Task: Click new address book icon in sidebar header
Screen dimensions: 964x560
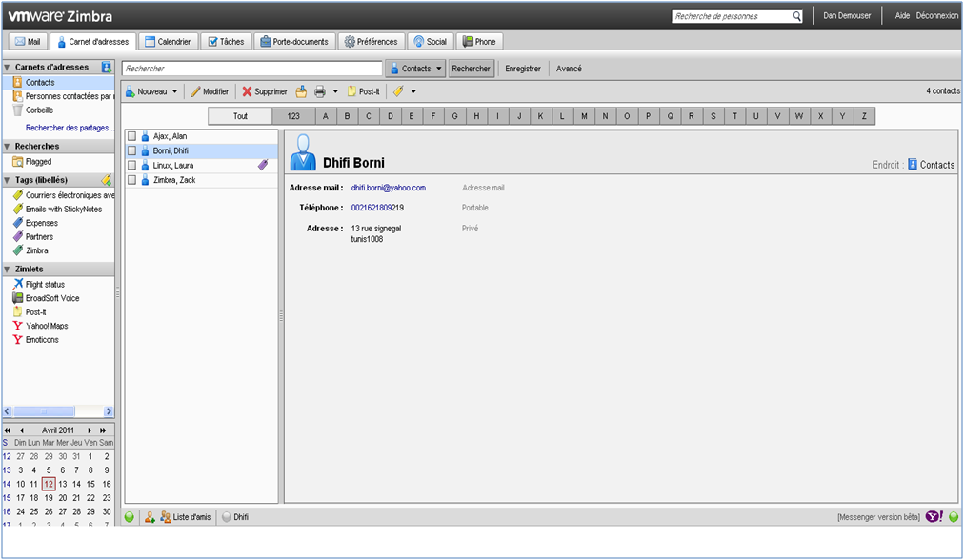Action: coord(107,67)
